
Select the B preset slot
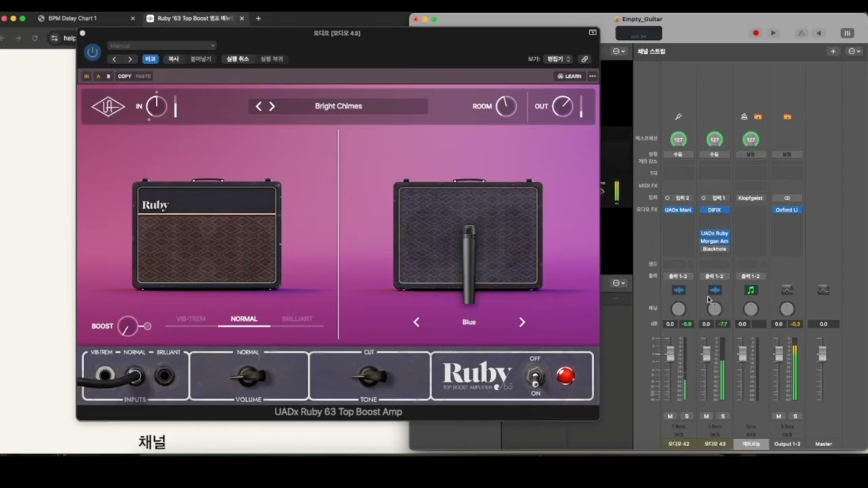tap(108, 76)
